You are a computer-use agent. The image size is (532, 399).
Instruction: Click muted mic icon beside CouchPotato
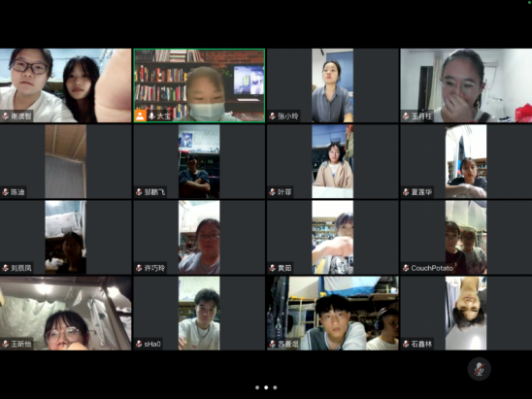[x=406, y=268]
